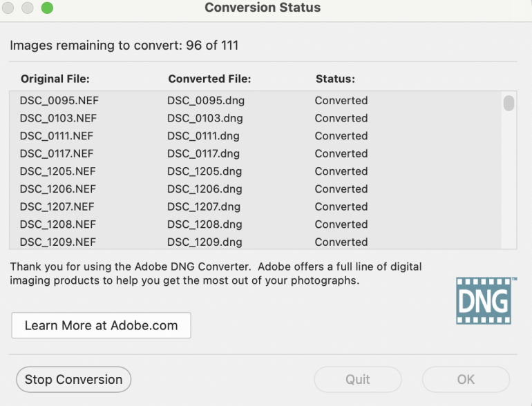Click the green zoom window button
Image resolution: width=532 pixels, height=406 pixels.
(47, 8)
